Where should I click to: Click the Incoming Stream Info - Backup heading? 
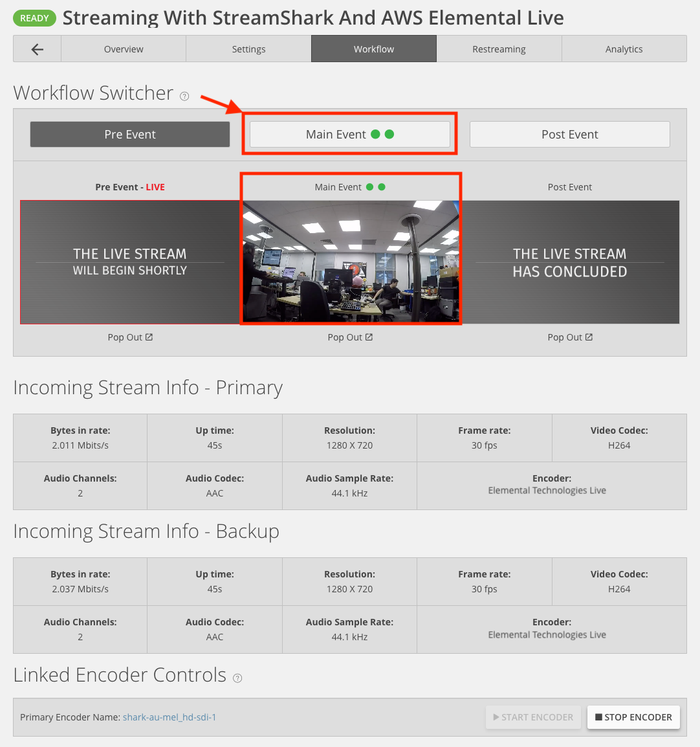(146, 531)
